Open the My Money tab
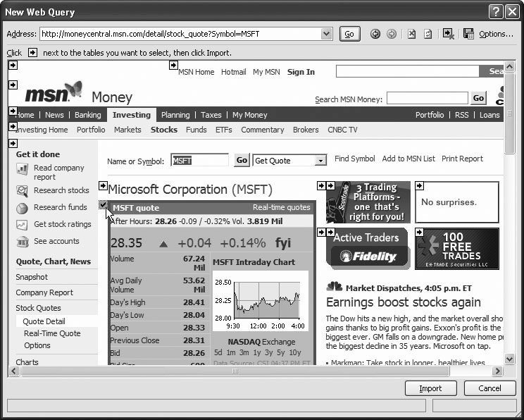The width and height of the screenshot is (524, 420). 249,115
